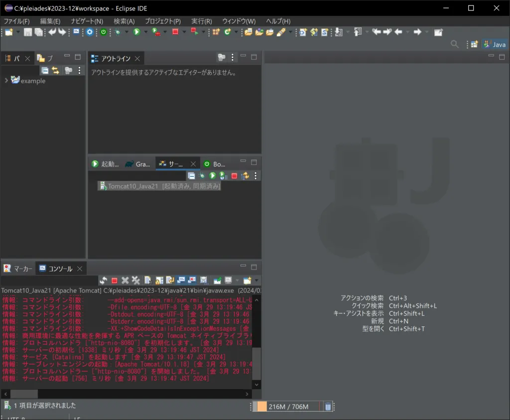The height and width of the screenshot is (420, 510).
Task: Click Debug server icon in Servers view toolbar
Action: (202, 176)
